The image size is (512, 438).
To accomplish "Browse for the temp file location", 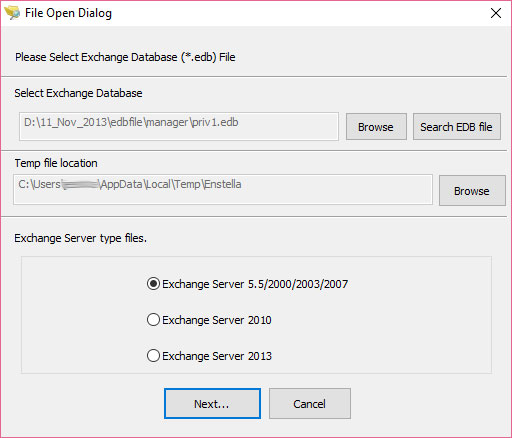I will click(472, 191).
